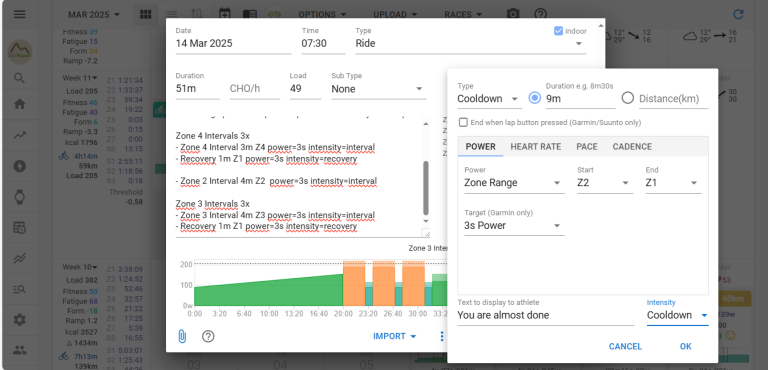Open the fitness trend line icon
The width and height of the screenshot is (768, 370).
point(20,136)
